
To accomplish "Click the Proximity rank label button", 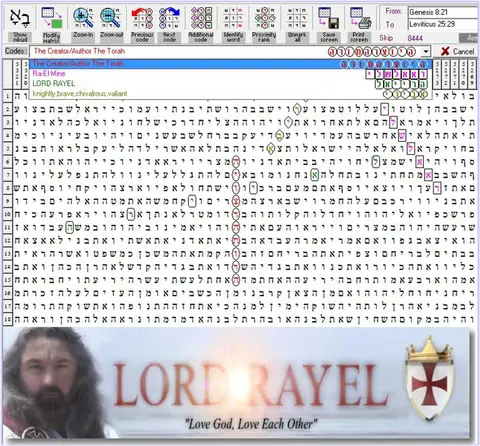I will [x=264, y=37].
